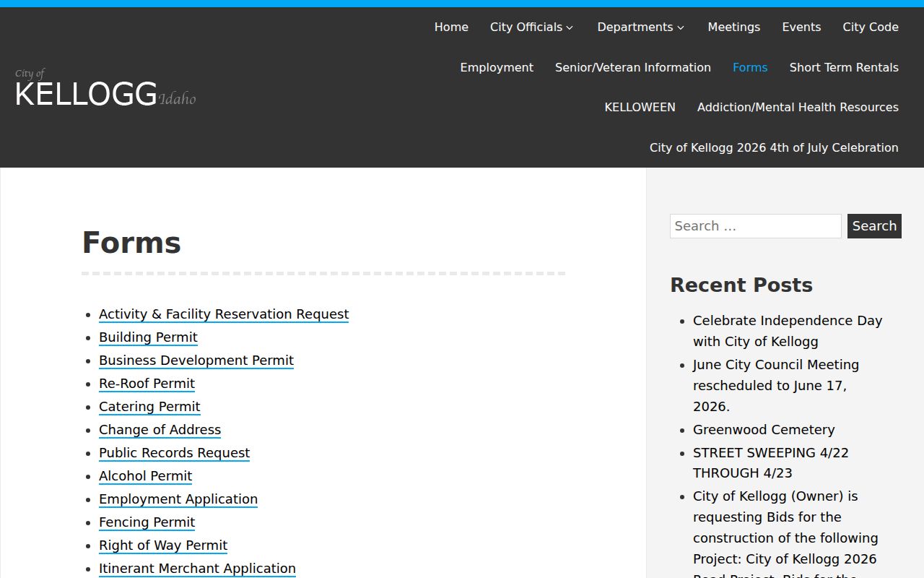Select the highlighted Forms nav item
The height and width of the screenshot is (578, 924).
click(750, 67)
